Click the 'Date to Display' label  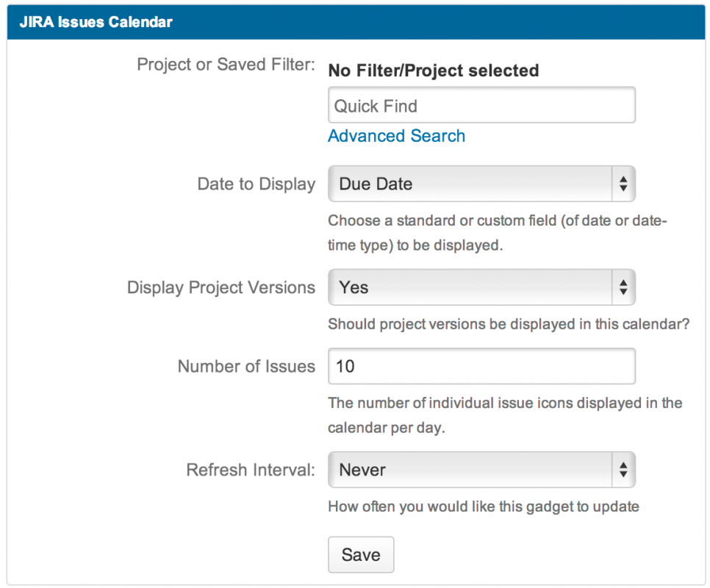(x=256, y=184)
